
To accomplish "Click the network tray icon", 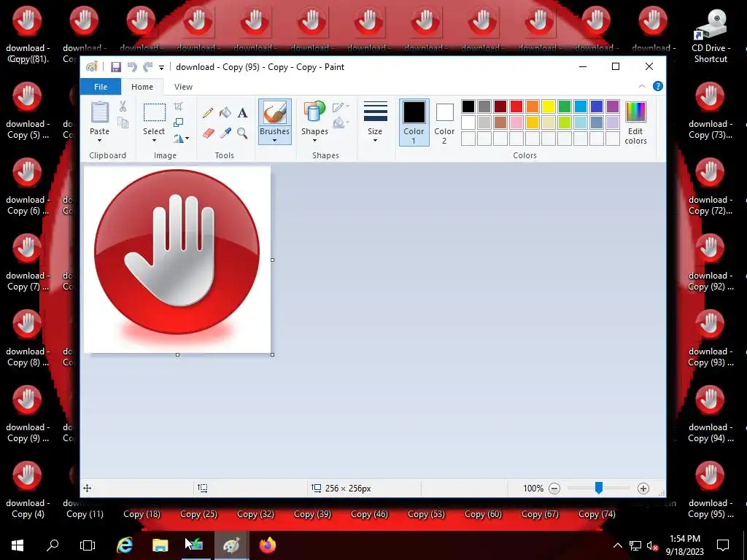I will tap(635, 545).
